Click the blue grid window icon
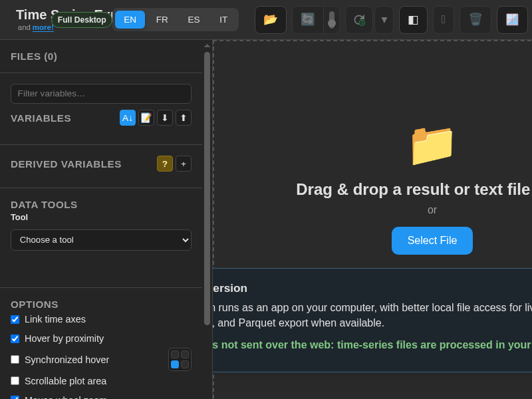The width and height of the screenshot is (532, 399). coord(512,20)
